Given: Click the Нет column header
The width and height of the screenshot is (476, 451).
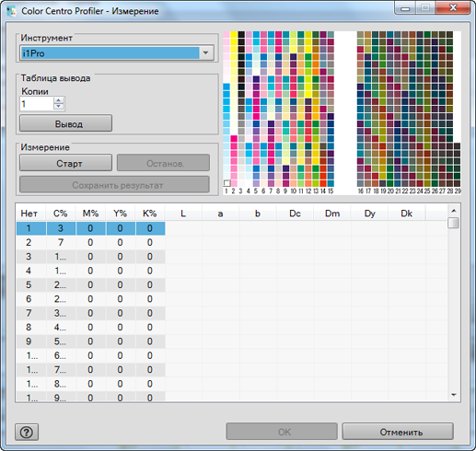Looking at the screenshot, I should point(30,214).
